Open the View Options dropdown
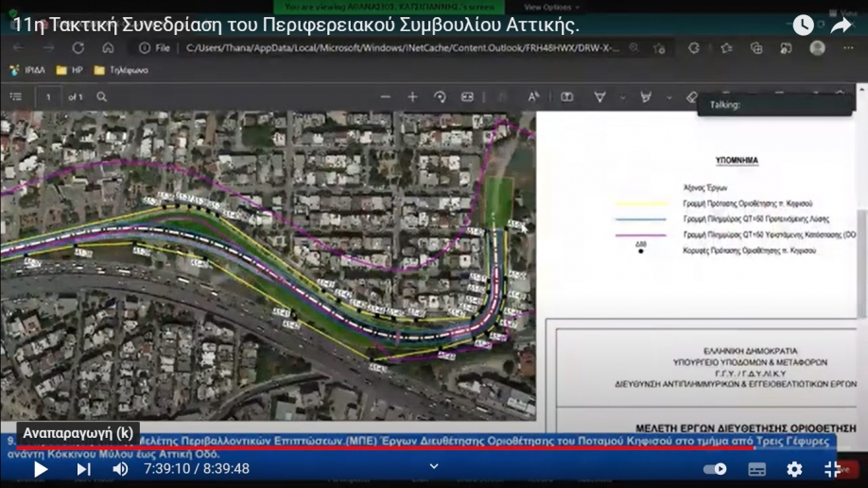Image resolution: width=868 pixels, height=488 pixels. pyautogui.click(x=545, y=7)
